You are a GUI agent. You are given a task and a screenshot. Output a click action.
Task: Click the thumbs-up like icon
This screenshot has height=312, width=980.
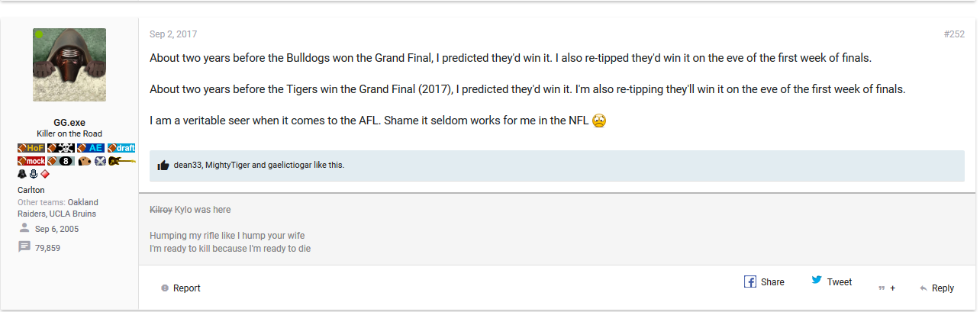tap(163, 165)
